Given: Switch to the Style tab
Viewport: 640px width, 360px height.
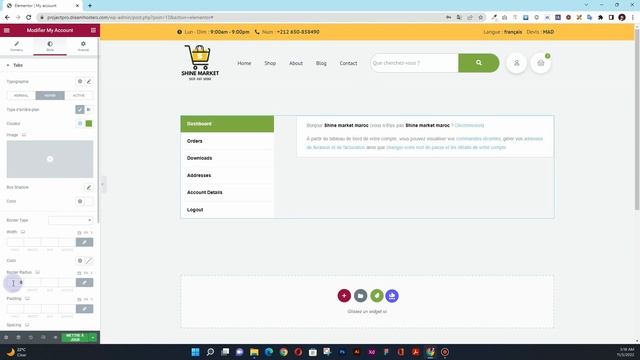Looking at the screenshot, I should tap(50, 46).
